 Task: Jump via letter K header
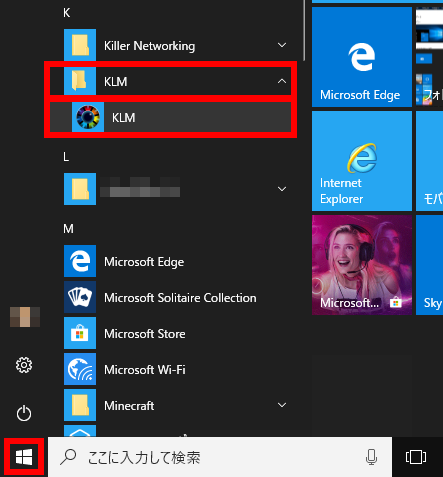67,13
